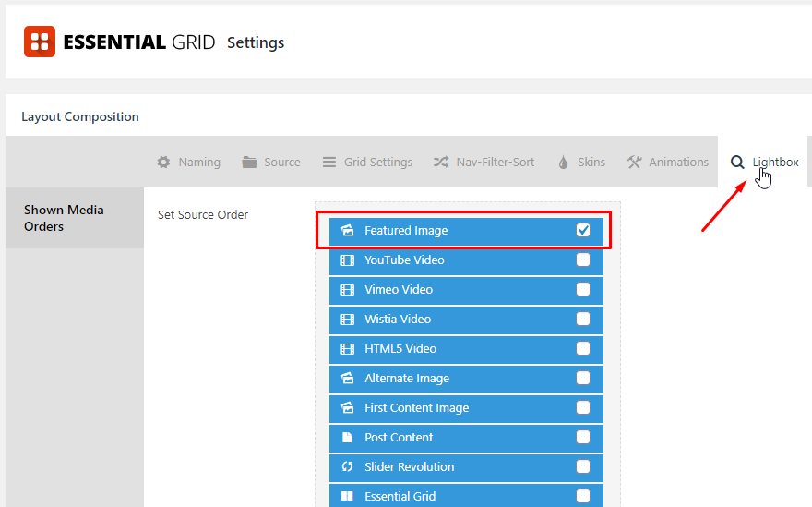Screen dimensions: 812x507
Task: Click the Vimeo Video label text
Action: [x=399, y=289]
